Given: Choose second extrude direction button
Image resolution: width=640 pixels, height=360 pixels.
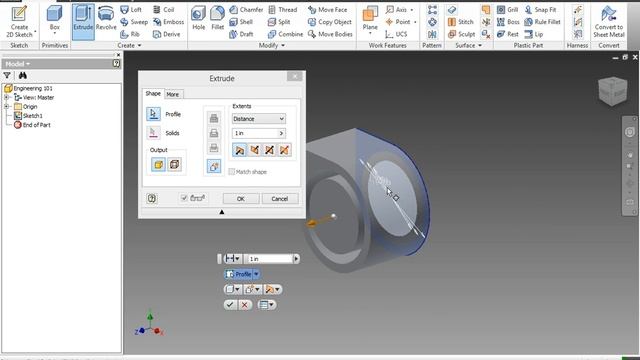Looking at the screenshot, I should pyautogui.click(x=254, y=150).
